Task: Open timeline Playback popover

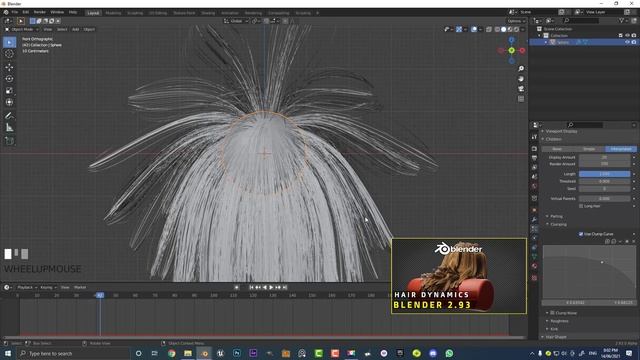Action: 27,287
